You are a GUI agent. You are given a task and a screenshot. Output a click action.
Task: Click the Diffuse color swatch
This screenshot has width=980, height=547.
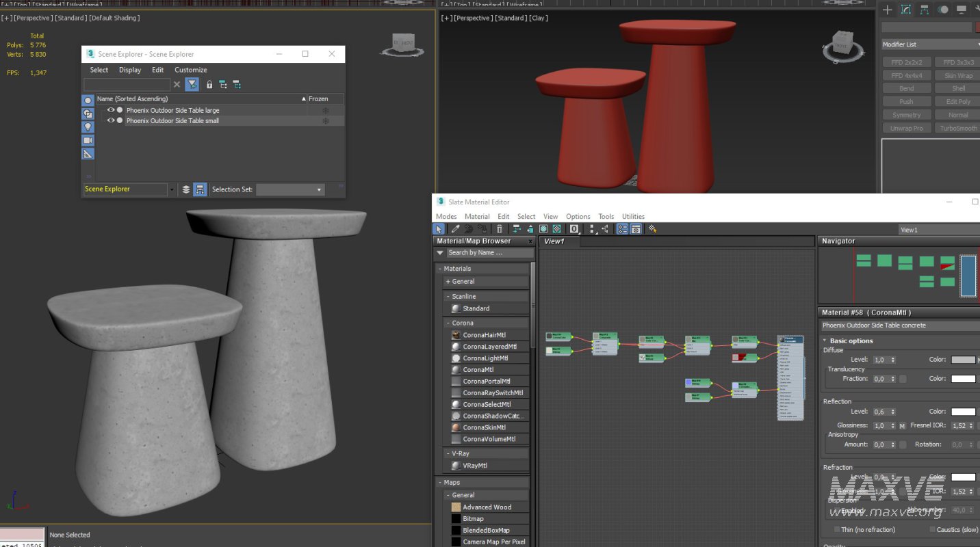963,360
